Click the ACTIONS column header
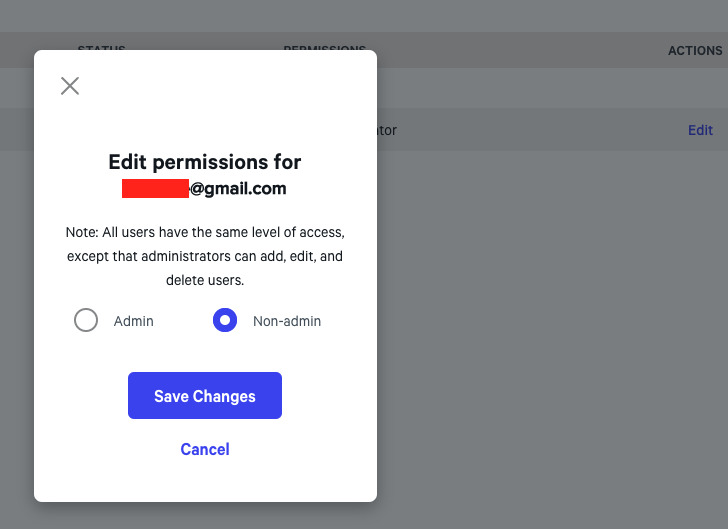This screenshot has height=529, width=728. [x=695, y=51]
